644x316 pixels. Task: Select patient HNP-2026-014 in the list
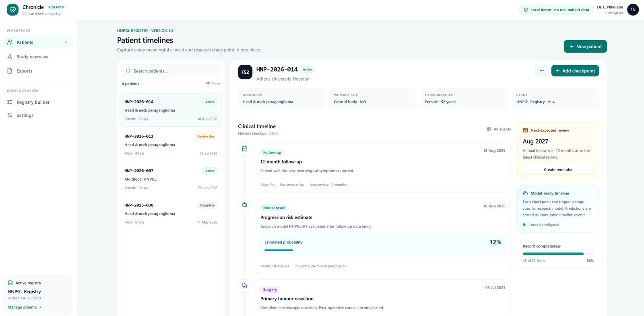coord(171,110)
